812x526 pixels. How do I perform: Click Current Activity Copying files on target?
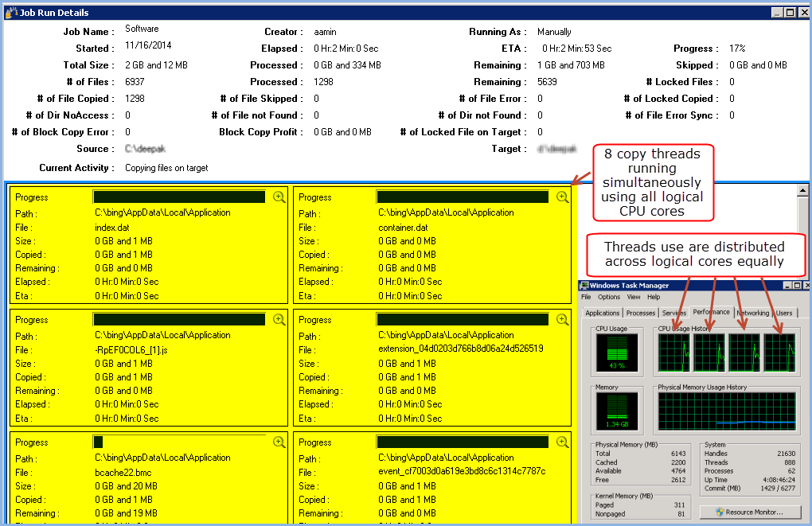[166, 168]
